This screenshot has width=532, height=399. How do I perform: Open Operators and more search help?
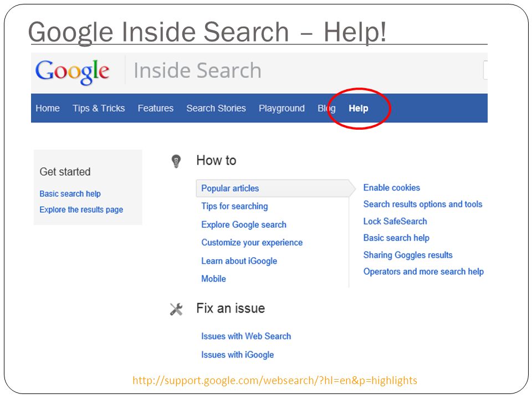point(423,272)
